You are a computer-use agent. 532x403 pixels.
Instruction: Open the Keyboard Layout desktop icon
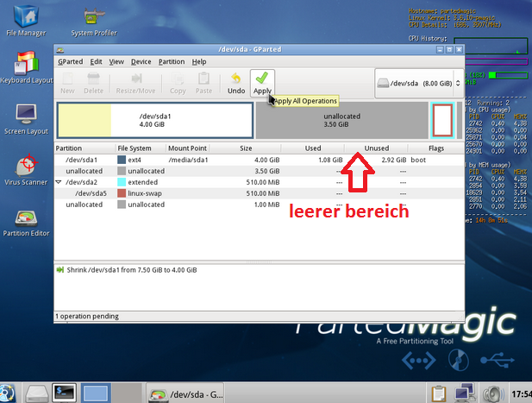pos(26,67)
